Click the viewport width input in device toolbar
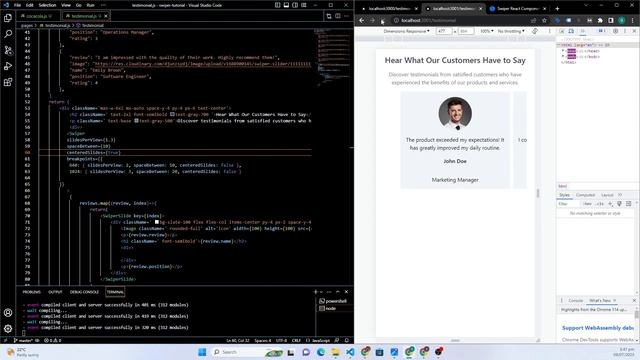The width and height of the screenshot is (640, 360). 444,31
